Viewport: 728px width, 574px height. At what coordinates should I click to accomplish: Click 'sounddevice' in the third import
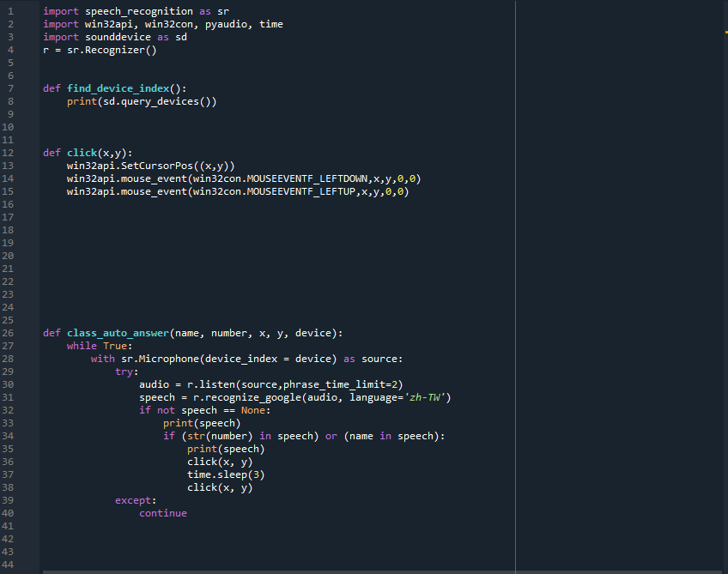[118, 37]
